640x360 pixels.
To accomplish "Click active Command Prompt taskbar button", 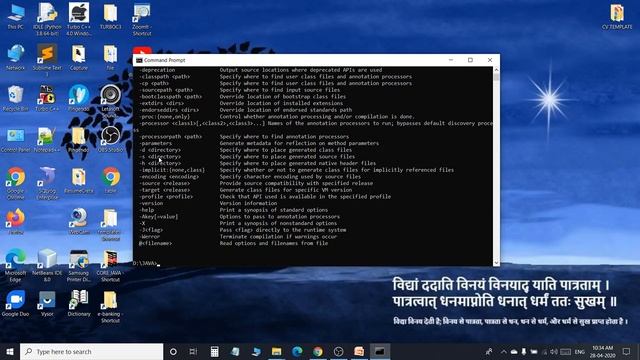I will click(380, 351).
